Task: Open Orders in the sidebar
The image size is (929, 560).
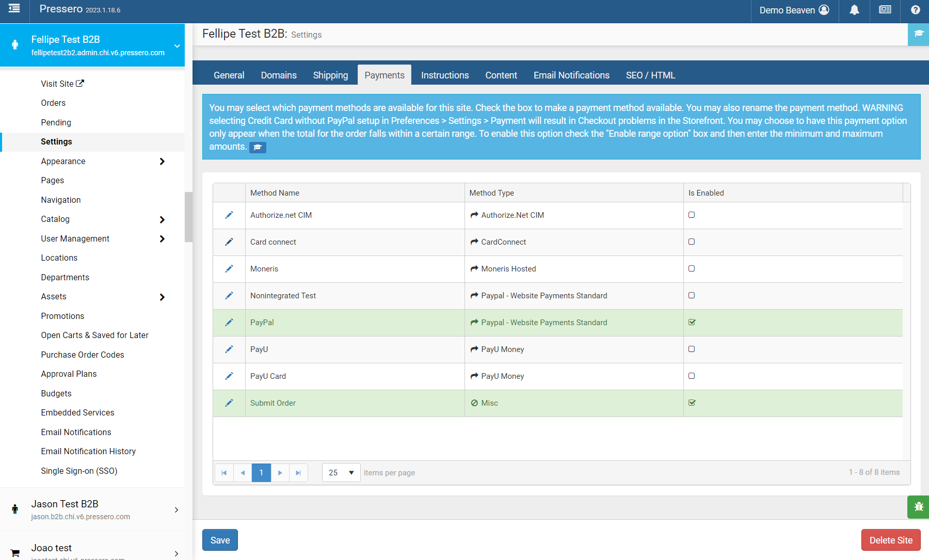Action: (x=53, y=103)
